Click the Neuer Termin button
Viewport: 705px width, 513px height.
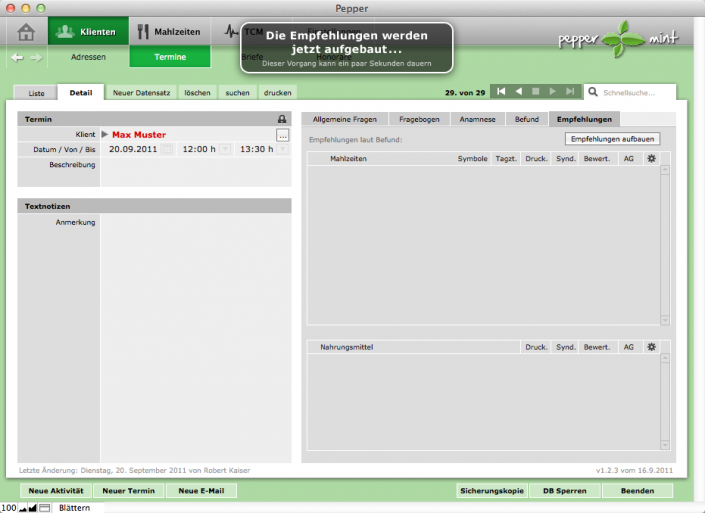(128, 491)
